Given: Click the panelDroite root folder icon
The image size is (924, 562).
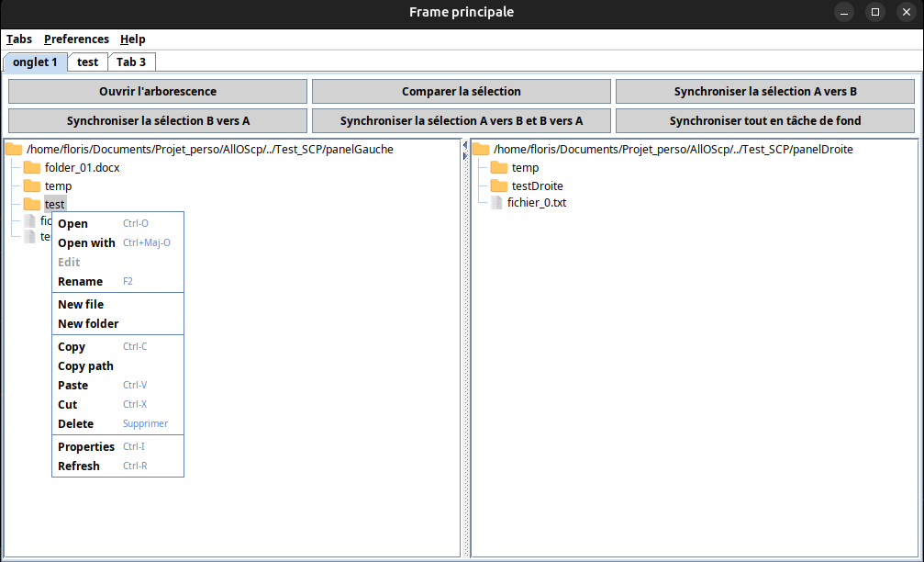Looking at the screenshot, I should [x=481, y=149].
